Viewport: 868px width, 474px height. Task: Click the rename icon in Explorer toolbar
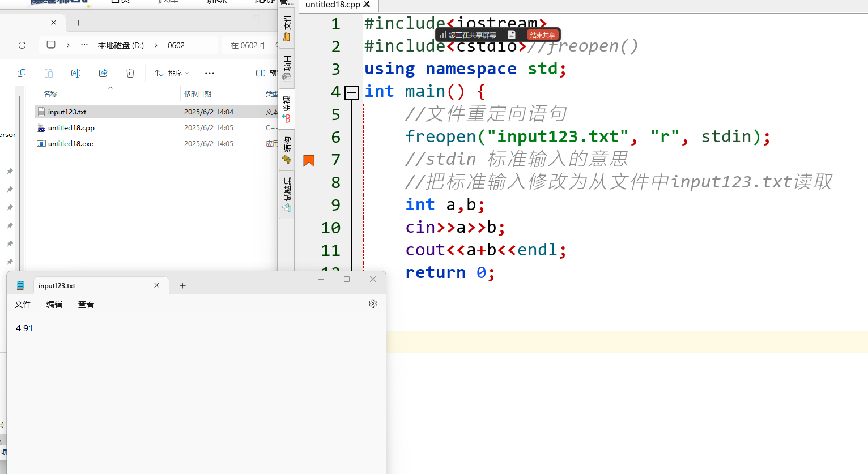point(76,73)
